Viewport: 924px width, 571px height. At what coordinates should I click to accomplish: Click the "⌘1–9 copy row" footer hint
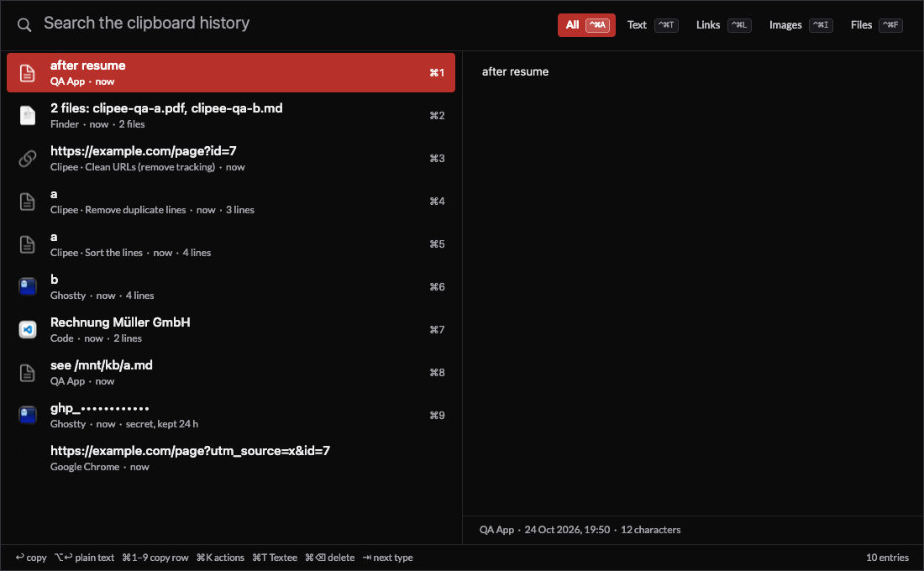pyautogui.click(x=155, y=558)
